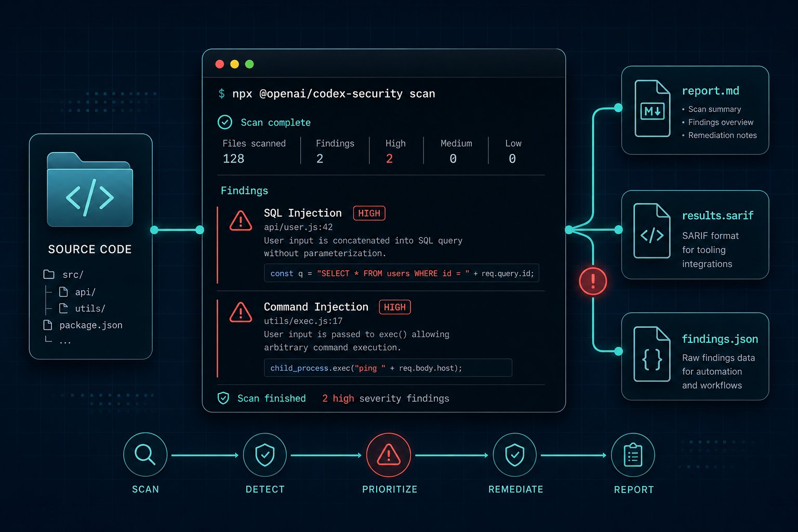Click the Scan magnifier icon in workflow
The height and width of the screenshot is (532, 798).
(x=145, y=455)
